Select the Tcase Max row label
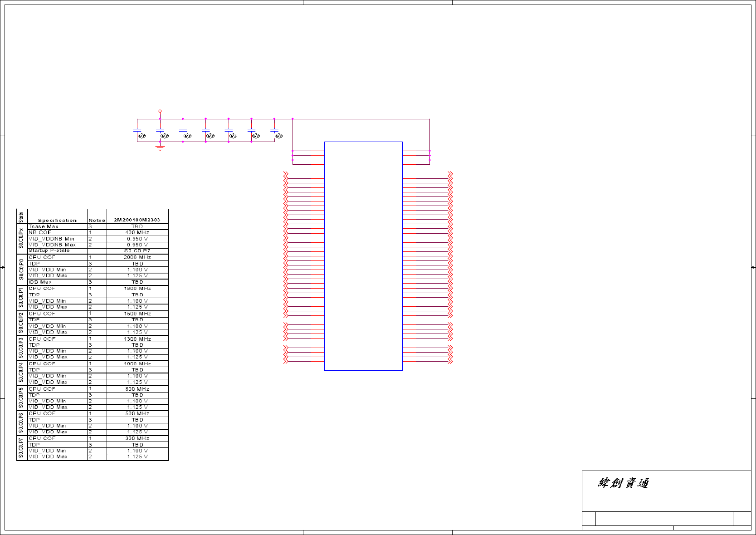This screenshot has height=535, width=756. (44, 226)
